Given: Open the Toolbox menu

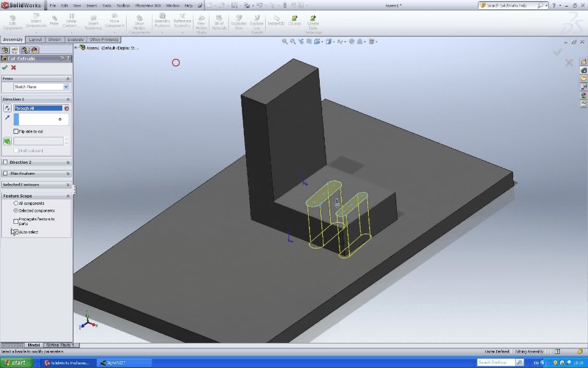Looking at the screenshot, I should tap(123, 6).
